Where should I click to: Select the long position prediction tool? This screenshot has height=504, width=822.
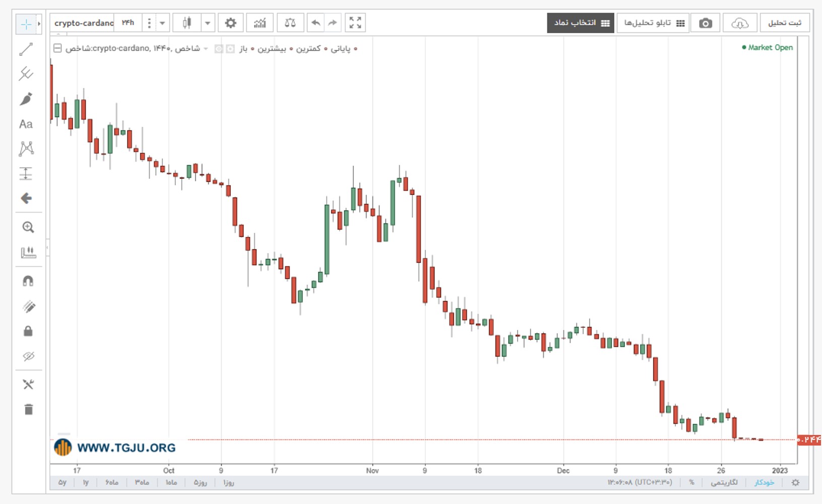click(26, 173)
